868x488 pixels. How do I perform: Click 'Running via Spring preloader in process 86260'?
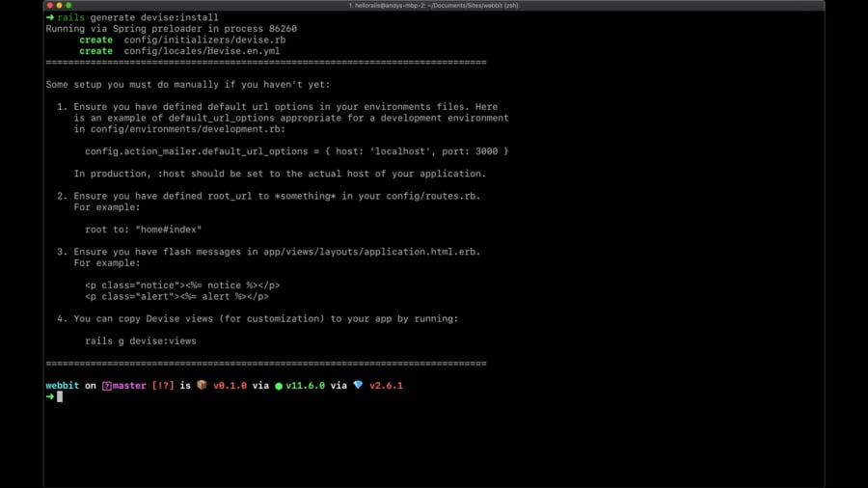pos(171,29)
